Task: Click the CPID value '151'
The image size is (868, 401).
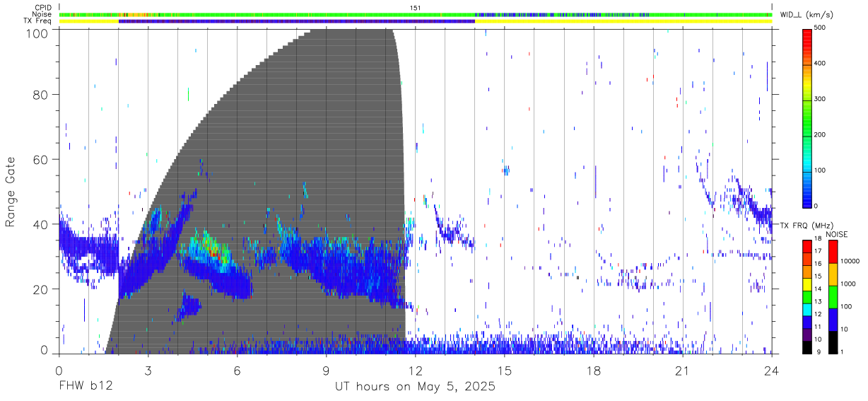Action: click(415, 8)
